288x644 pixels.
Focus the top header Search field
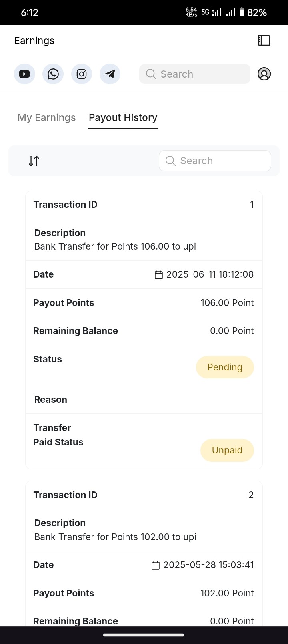[195, 74]
